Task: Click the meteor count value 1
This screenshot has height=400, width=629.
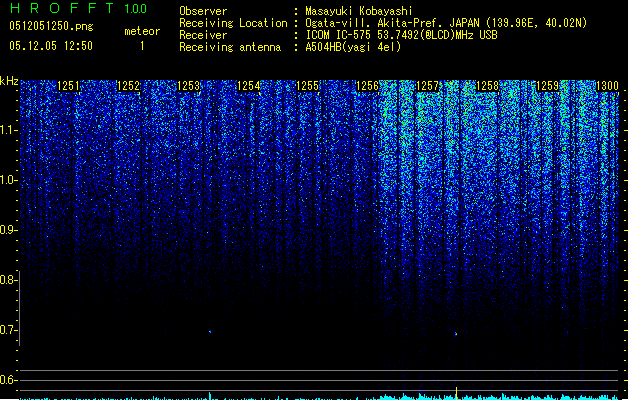Action: tap(142, 46)
